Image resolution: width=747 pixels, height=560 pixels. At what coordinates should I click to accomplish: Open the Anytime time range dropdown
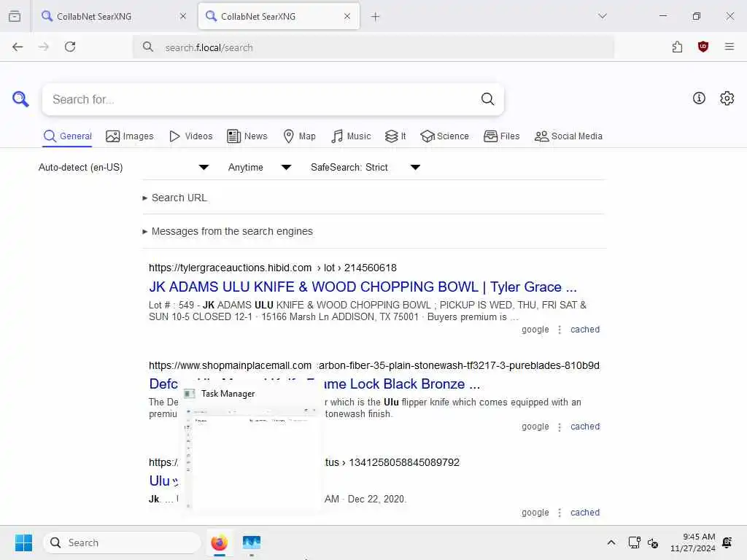pos(260,167)
